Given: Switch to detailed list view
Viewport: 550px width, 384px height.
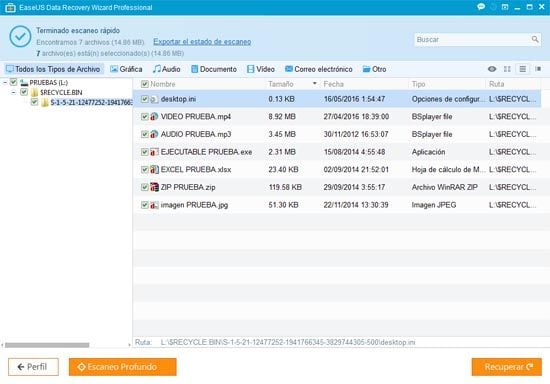Looking at the screenshot, I should pos(523,69).
